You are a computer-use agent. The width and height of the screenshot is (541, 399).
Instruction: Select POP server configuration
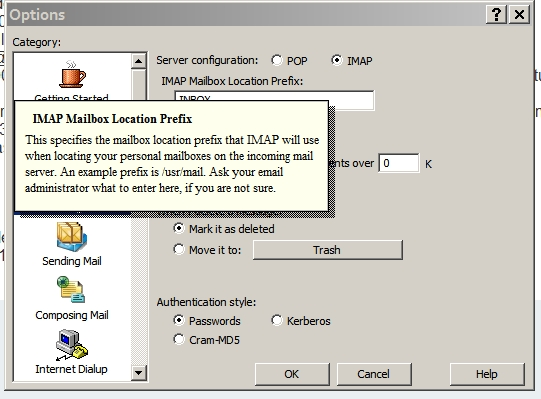pos(277,60)
